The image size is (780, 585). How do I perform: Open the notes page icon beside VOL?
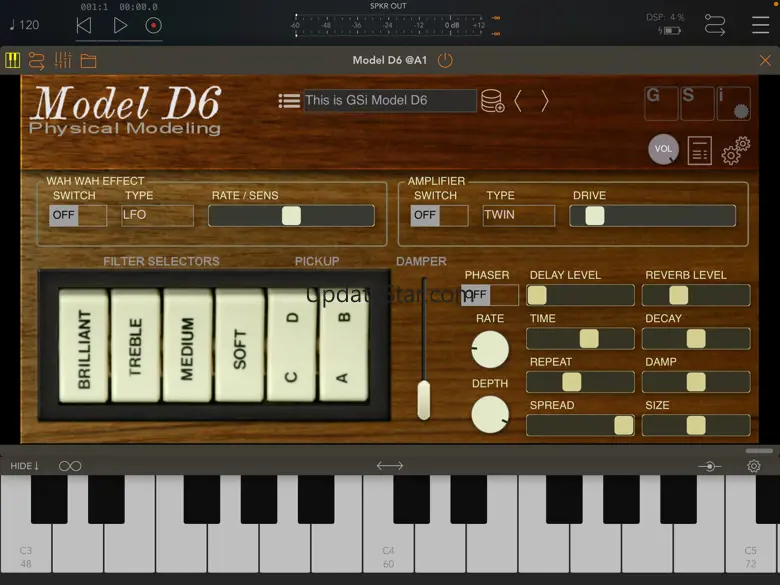tap(700, 151)
